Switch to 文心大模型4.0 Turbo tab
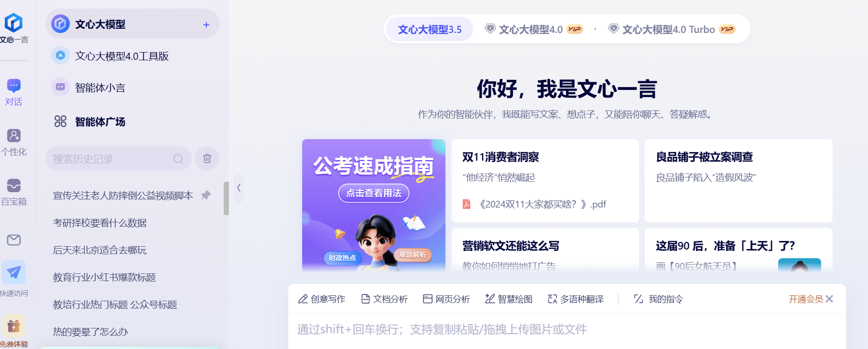Screen dimensions: 868x349 pyautogui.click(x=672, y=30)
